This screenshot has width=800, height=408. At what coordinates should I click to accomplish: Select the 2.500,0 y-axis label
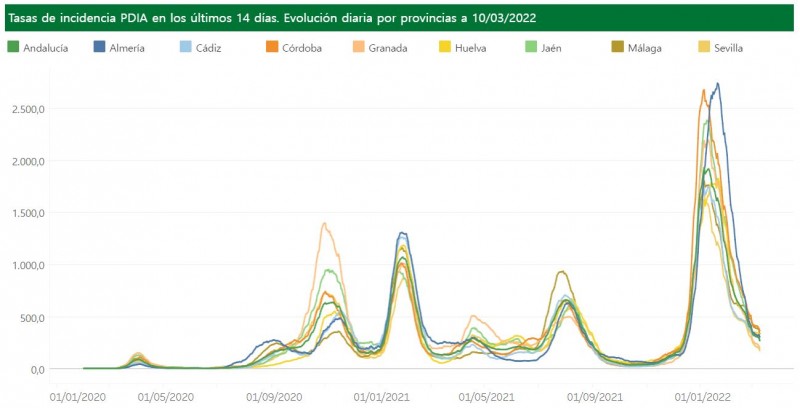click(29, 109)
